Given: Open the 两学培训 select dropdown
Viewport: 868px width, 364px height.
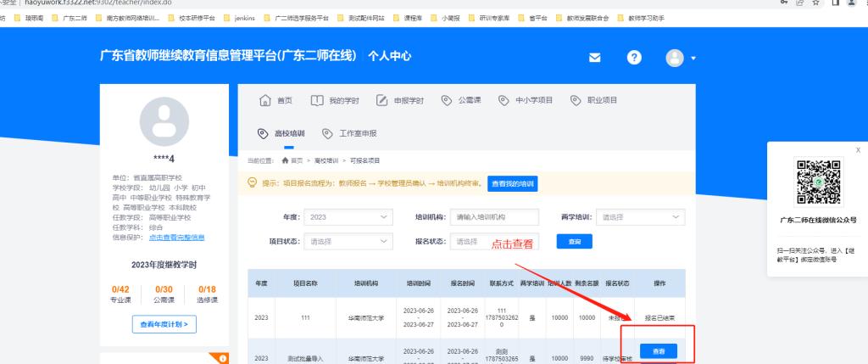Looking at the screenshot, I should (x=640, y=217).
